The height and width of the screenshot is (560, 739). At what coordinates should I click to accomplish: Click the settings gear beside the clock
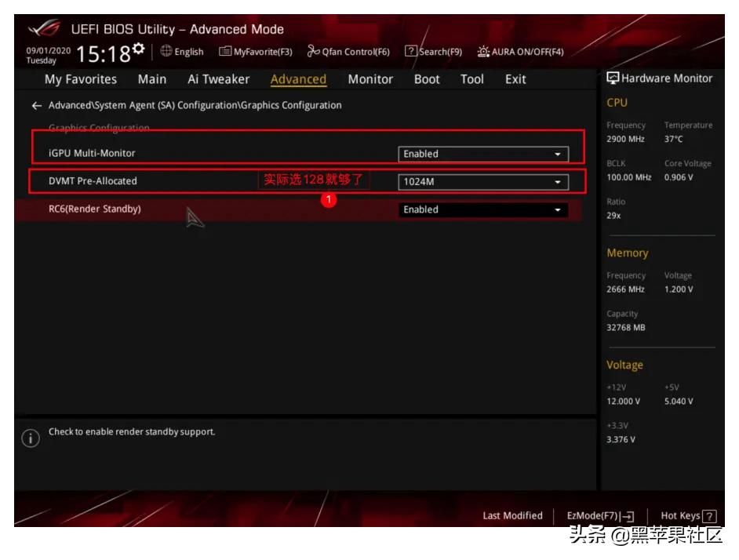point(138,48)
